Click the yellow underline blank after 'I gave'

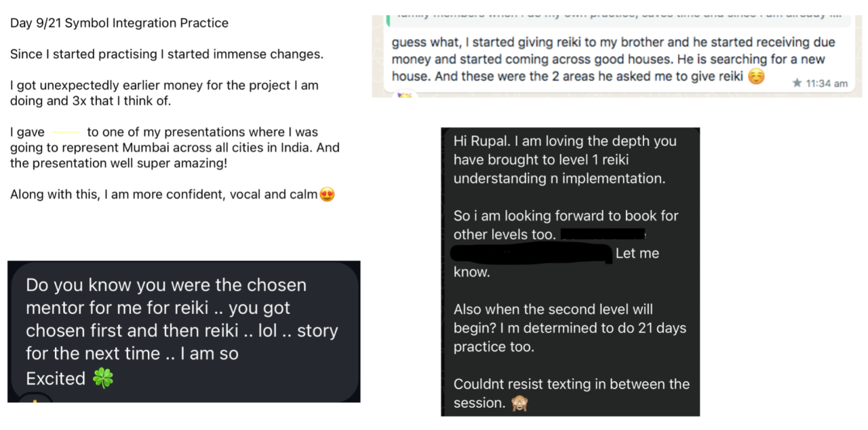click(x=66, y=133)
